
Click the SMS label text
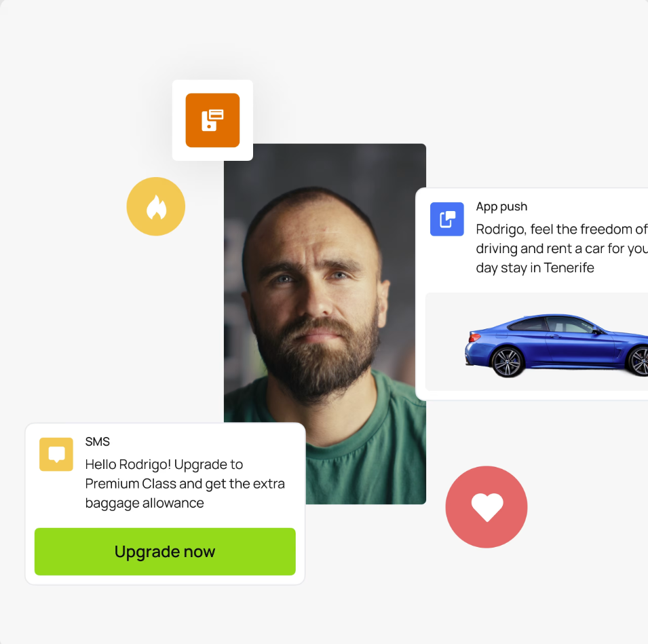coord(98,442)
